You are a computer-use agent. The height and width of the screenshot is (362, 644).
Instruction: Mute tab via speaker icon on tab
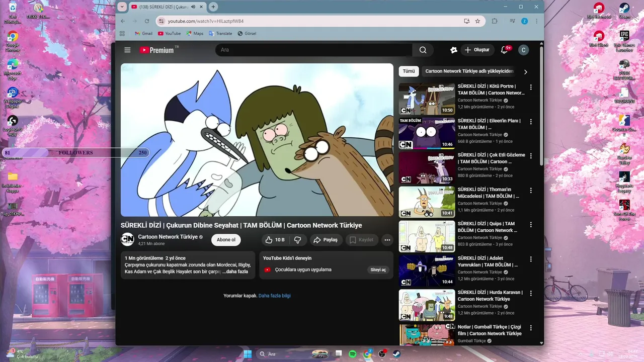[x=193, y=7]
